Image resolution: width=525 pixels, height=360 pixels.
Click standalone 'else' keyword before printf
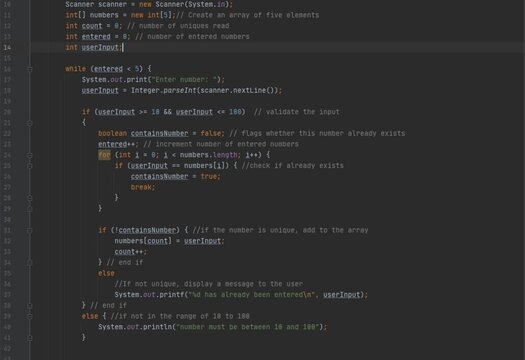click(x=106, y=273)
